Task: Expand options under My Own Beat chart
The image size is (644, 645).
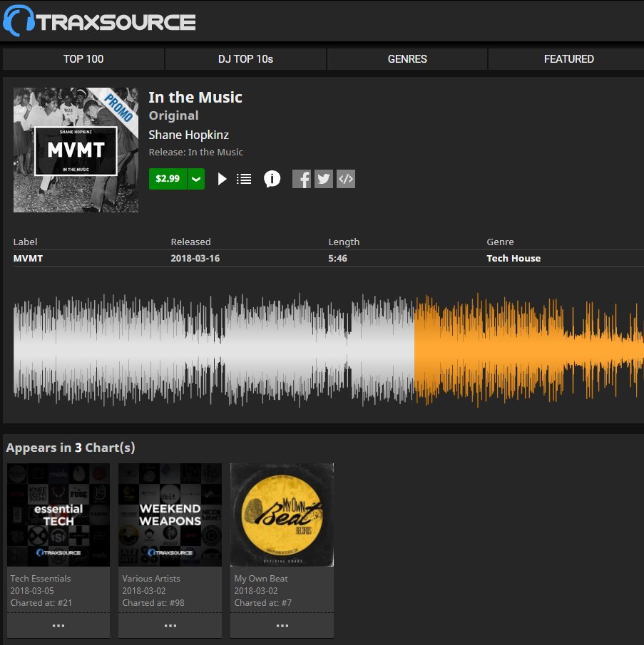Action: click(282, 626)
